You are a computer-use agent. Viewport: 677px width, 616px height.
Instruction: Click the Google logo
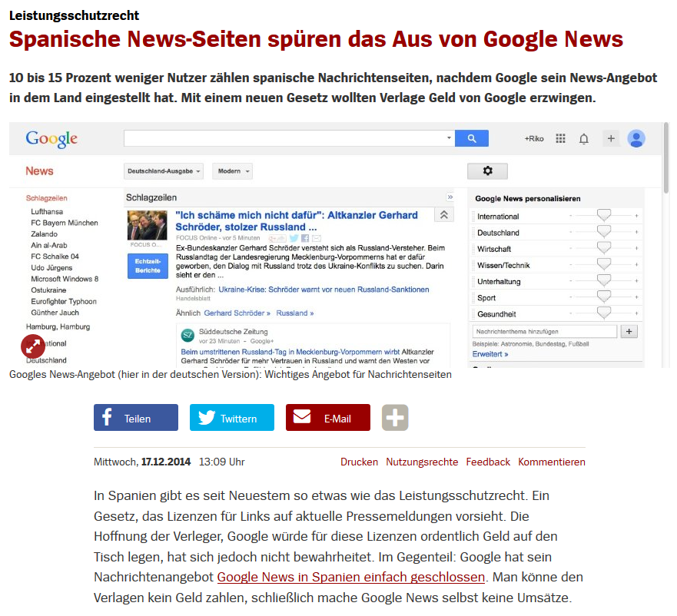click(x=51, y=138)
